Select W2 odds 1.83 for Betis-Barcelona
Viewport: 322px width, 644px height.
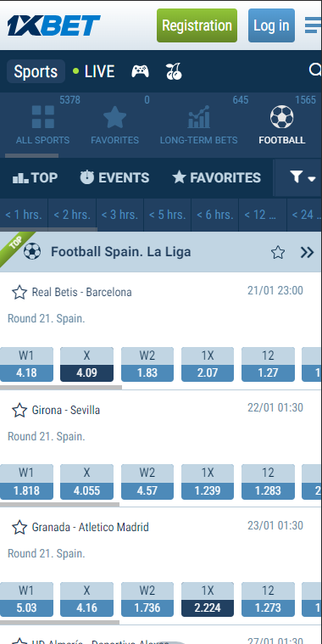(147, 364)
